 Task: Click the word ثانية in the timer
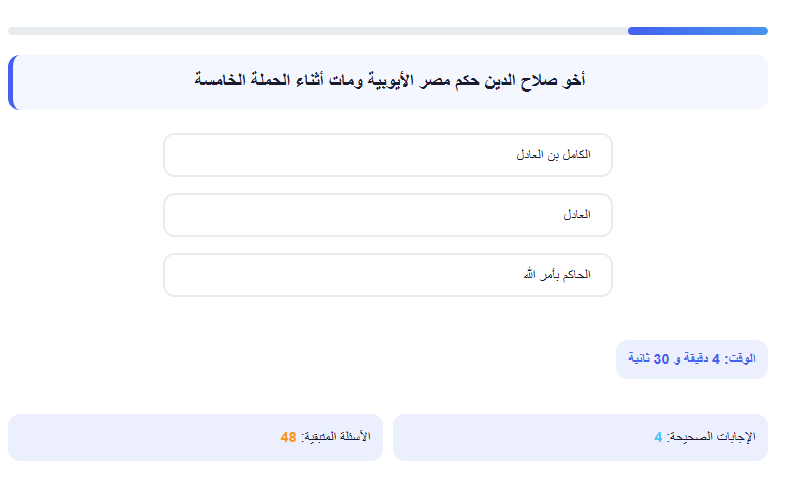[x=639, y=359]
